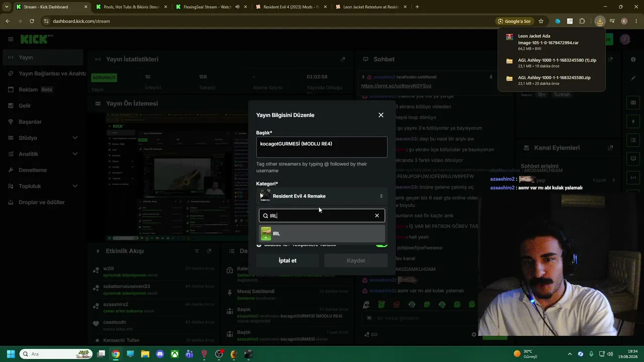Open the browser downloads icon
This screenshot has width=644, height=362.
tap(600, 21)
